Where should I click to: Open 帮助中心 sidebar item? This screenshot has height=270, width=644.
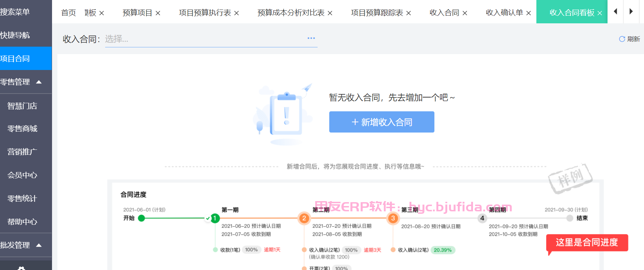click(x=22, y=222)
